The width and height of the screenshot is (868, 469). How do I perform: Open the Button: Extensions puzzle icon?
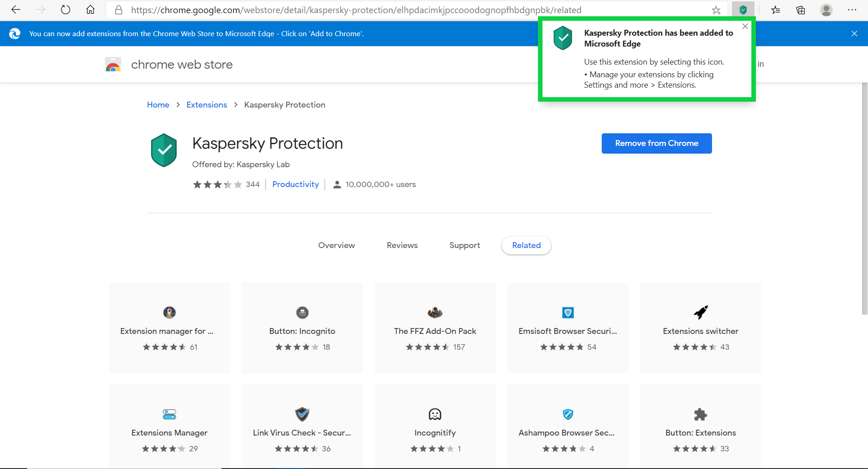point(701,414)
